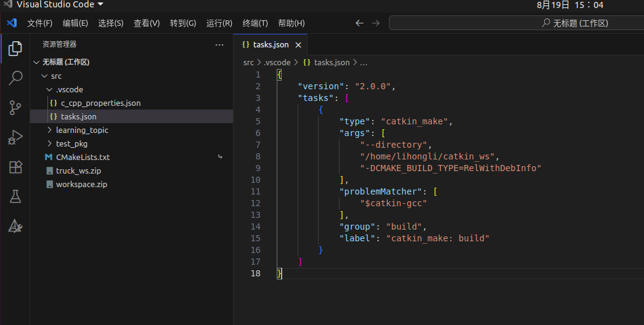Open the Extensions view
Screen dimensions: 644x325
click(x=15, y=167)
